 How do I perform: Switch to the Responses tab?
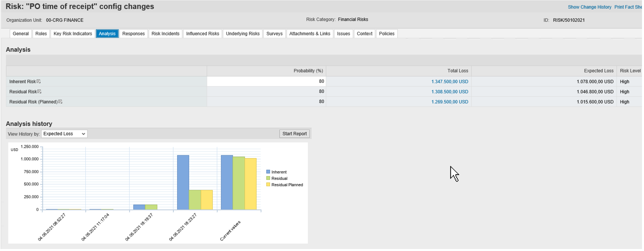133,34
